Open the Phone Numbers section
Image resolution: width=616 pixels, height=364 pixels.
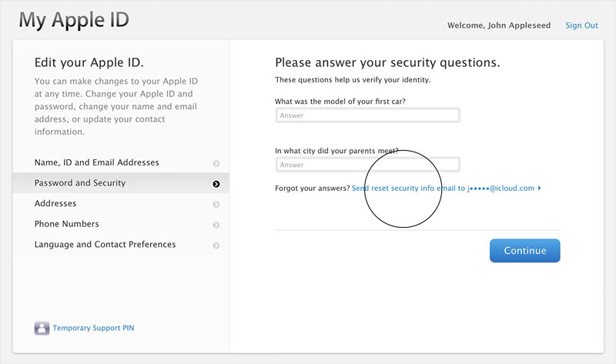tap(66, 224)
